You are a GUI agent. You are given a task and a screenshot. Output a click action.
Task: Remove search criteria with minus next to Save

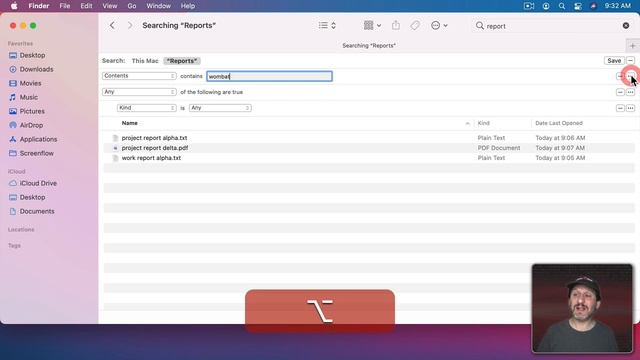point(630,60)
